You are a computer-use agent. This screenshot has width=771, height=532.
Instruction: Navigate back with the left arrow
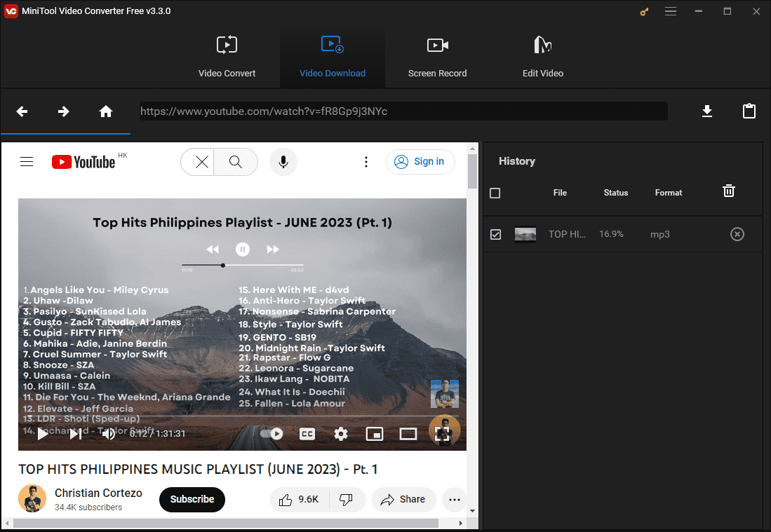[22, 111]
